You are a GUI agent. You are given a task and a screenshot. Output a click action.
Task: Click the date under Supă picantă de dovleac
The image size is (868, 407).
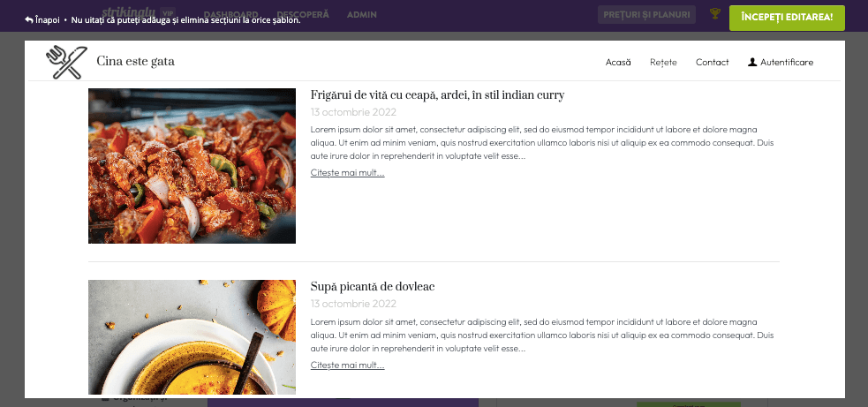tap(353, 304)
